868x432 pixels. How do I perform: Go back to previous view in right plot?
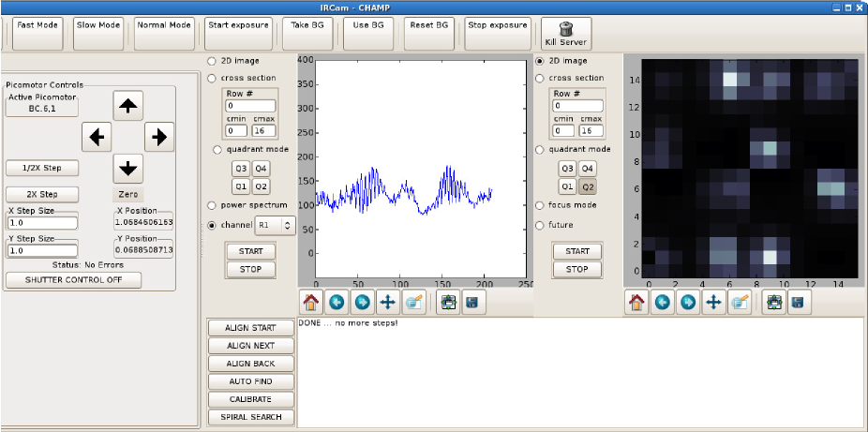(x=662, y=303)
